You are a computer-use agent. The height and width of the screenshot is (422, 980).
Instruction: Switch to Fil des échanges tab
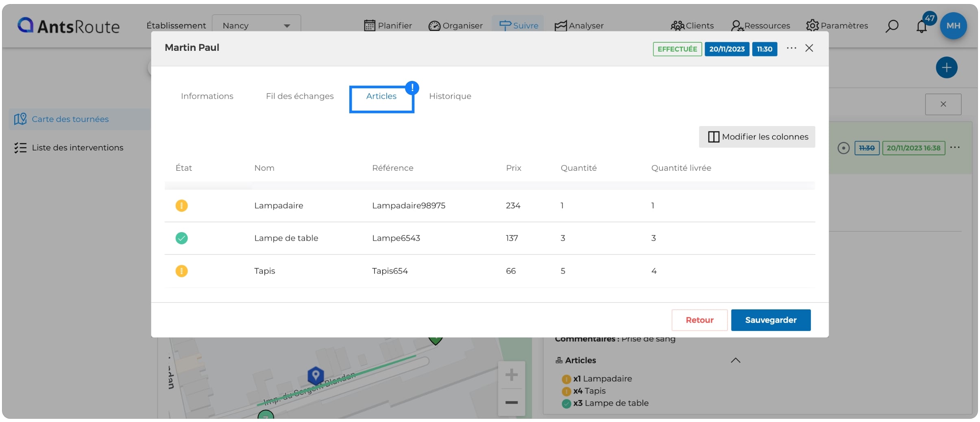pos(300,96)
